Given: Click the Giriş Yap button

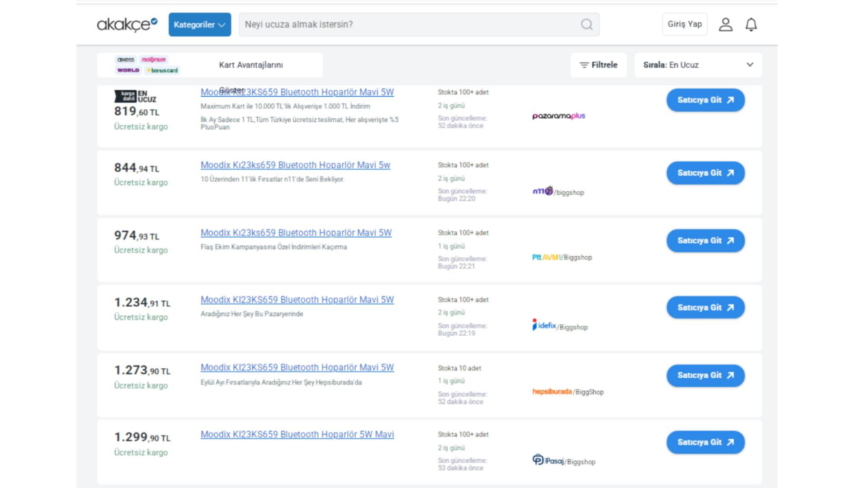Looking at the screenshot, I should click(684, 24).
